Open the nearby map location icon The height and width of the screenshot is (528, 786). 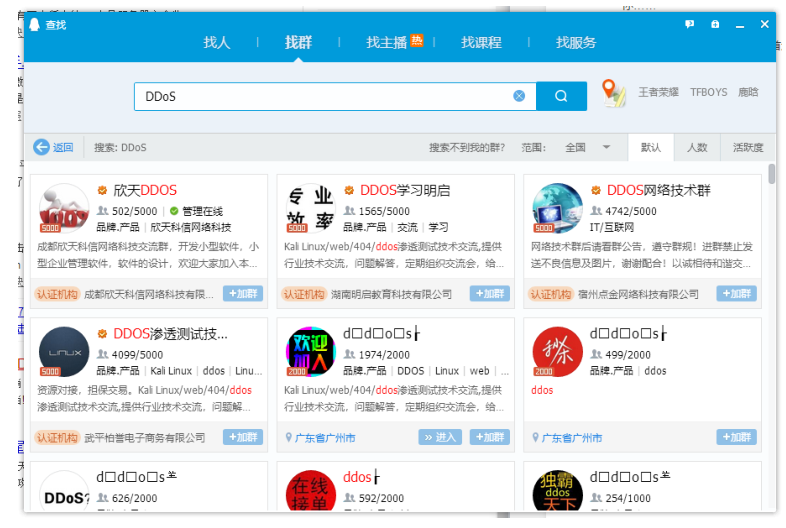pyautogui.click(x=614, y=94)
